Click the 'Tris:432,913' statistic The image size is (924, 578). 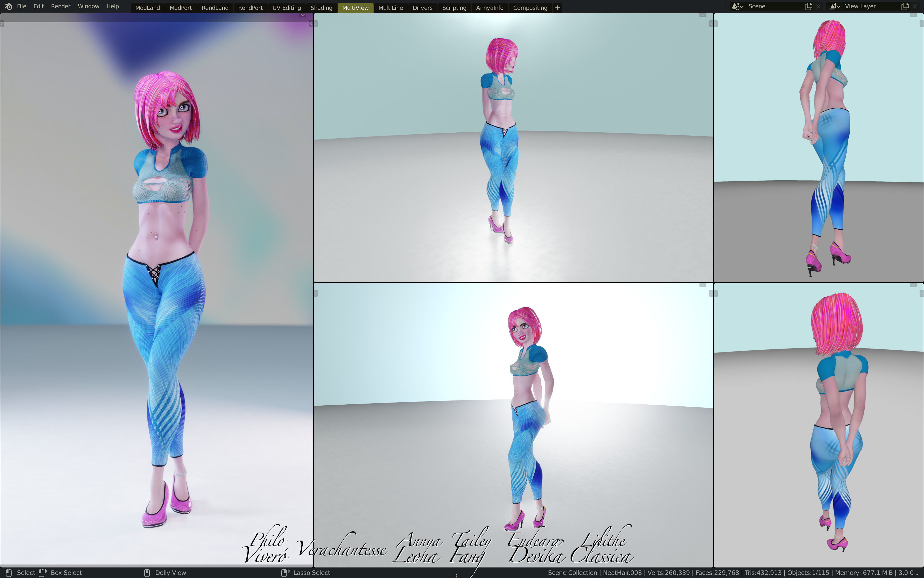(x=763, y=573)
